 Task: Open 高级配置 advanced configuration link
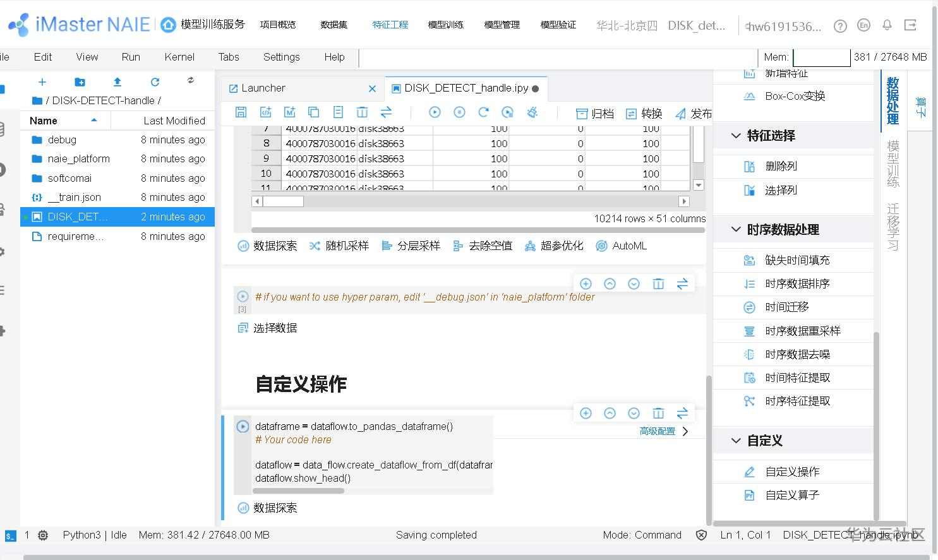657,431
